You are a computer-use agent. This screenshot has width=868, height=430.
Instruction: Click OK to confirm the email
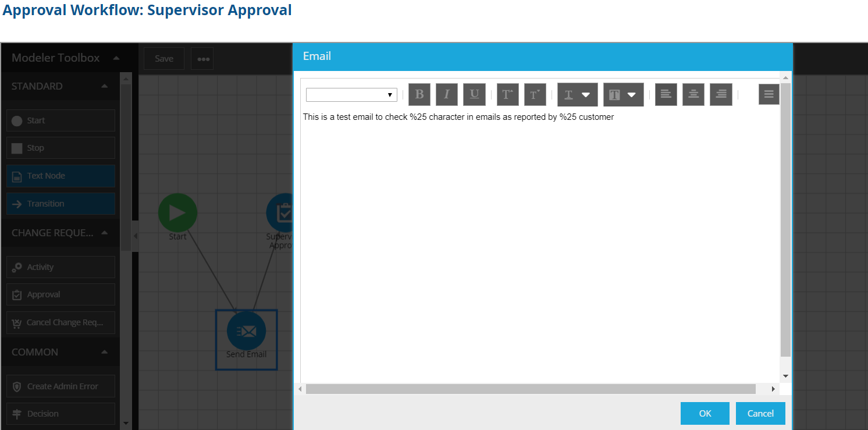point(705,413)
